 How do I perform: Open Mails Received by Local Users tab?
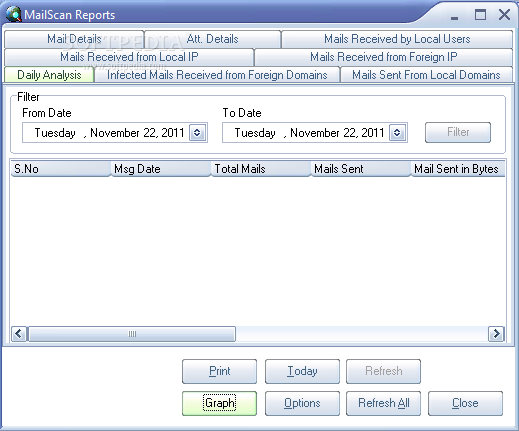click(x=397, y=39)
